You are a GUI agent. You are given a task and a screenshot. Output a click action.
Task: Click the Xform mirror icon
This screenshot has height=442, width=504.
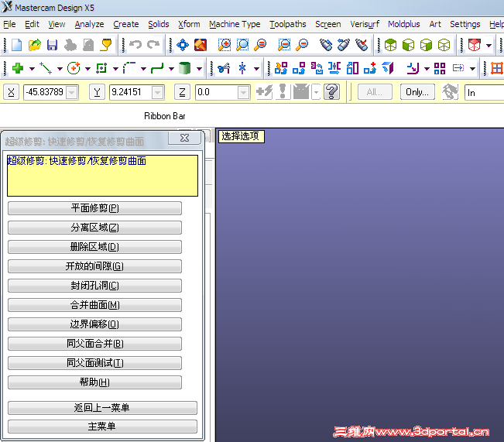334,68
